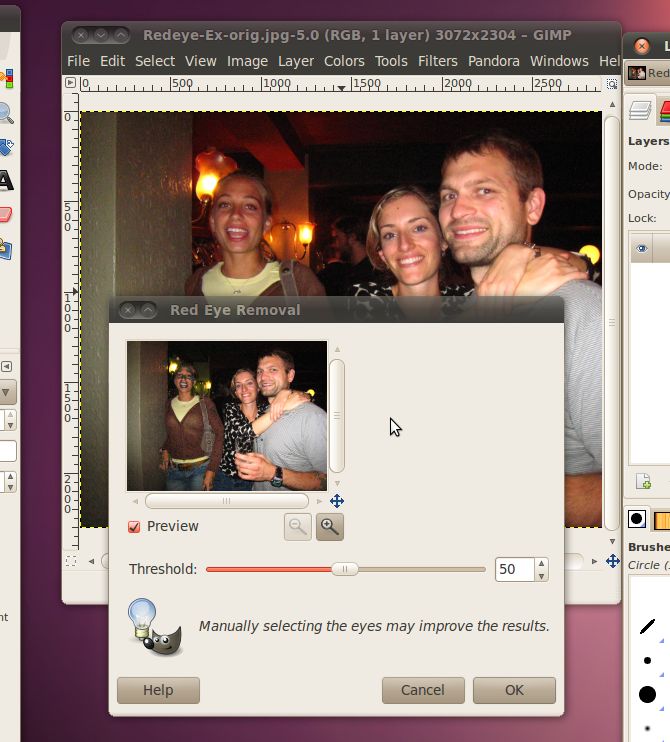Increase Threshold with the up stepper arrow
Viewport: 670px width, 742px height.
(x=541, y=563)
